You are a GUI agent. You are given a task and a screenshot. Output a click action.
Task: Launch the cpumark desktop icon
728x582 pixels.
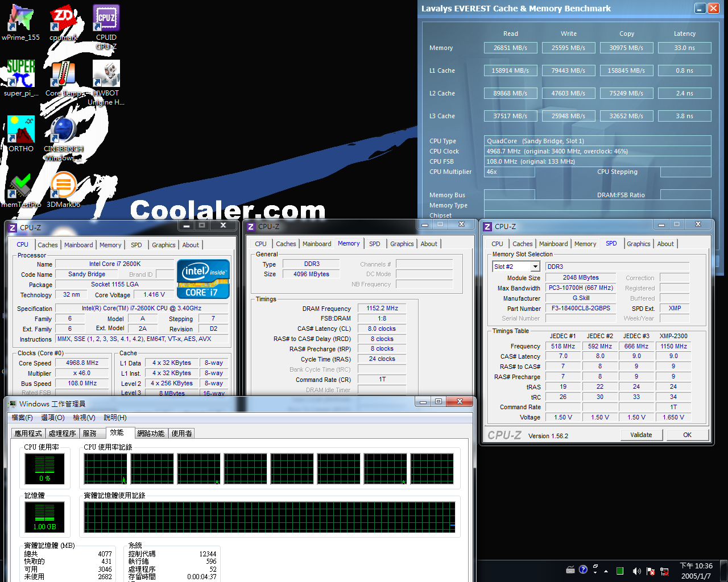click(63, 23)
